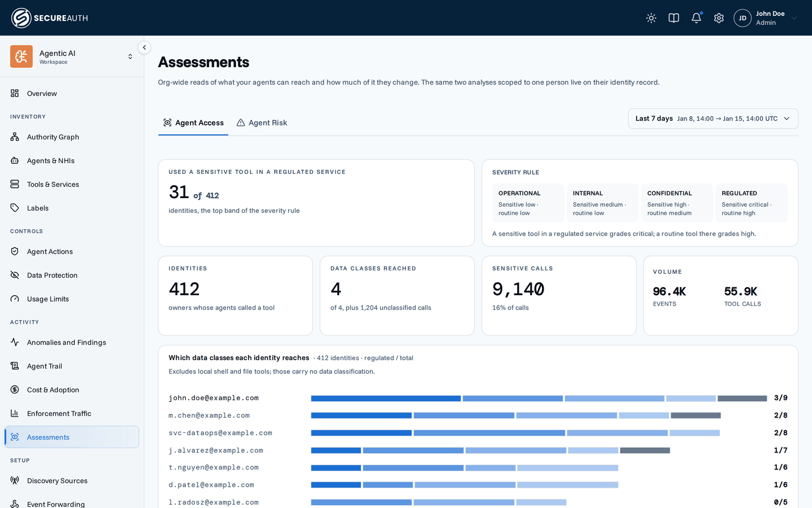This screenshot has height=508, width=812.
Task: Switch to the Agent Risk tab
Action: [x=262, y=122]
